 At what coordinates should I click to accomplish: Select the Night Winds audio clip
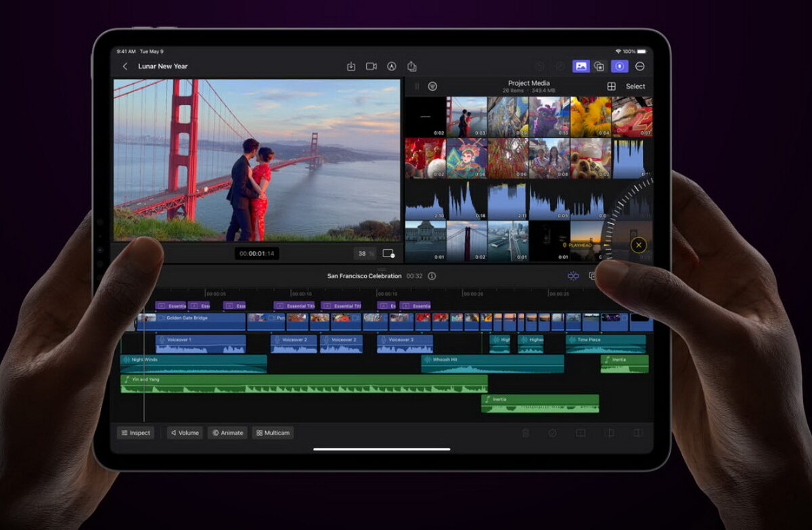pos(194,364)
